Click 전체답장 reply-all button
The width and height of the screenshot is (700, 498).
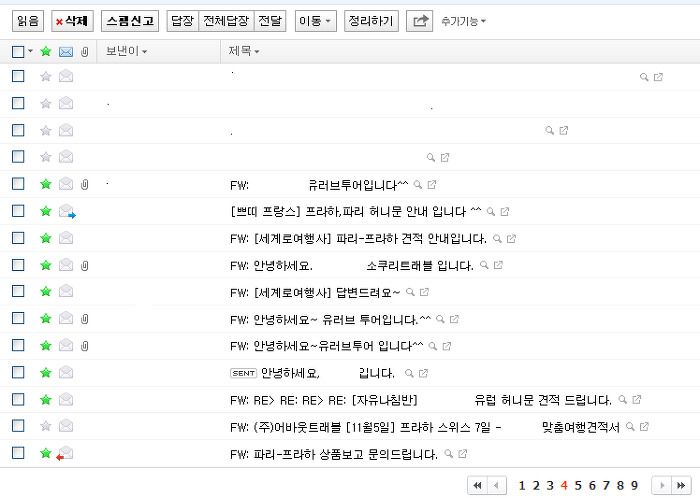point(226,21)
